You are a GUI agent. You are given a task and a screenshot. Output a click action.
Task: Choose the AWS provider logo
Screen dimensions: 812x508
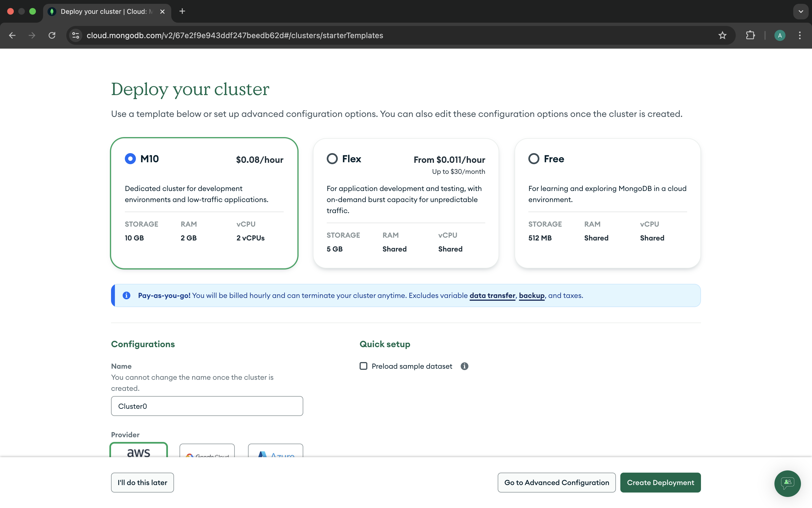(139, 452)
